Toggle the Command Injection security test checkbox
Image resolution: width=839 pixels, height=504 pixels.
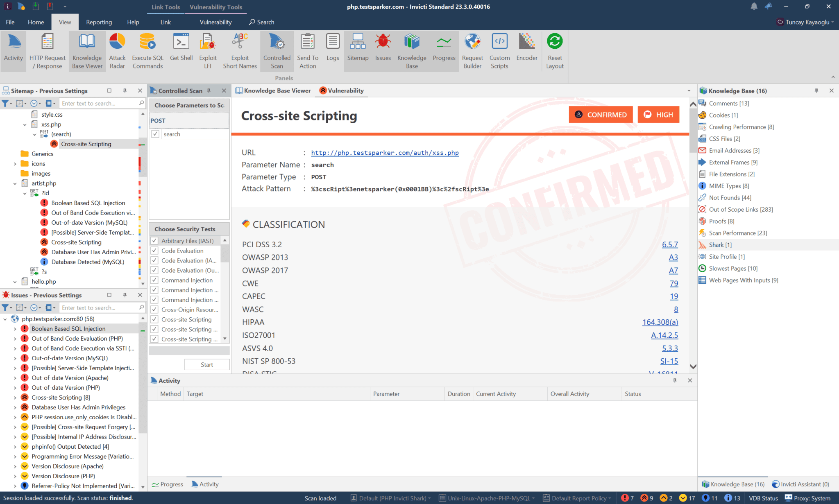(x=155, y=280)
